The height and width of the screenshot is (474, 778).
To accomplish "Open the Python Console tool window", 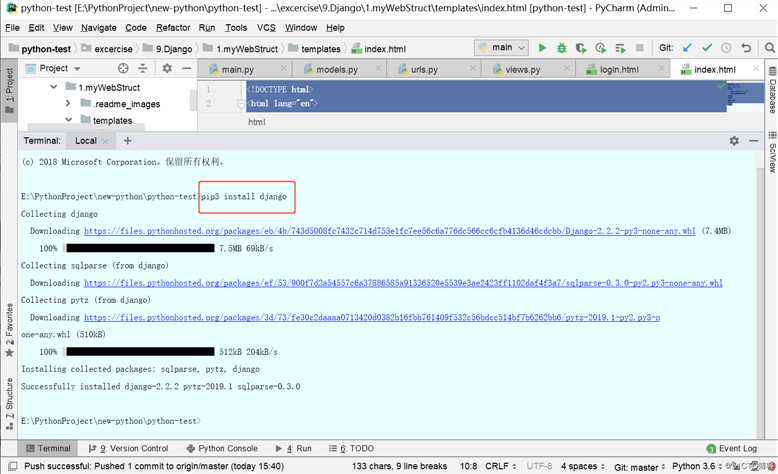I will 222,448.
